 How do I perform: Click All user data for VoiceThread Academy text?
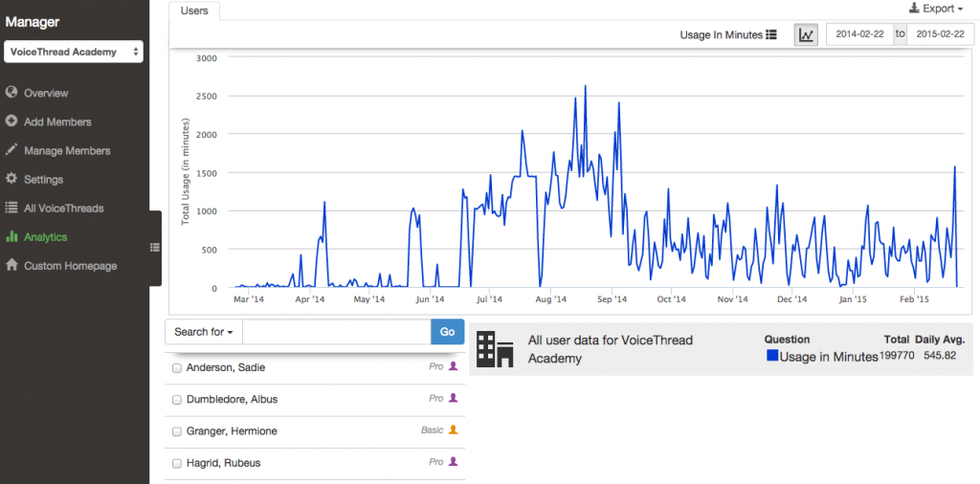tap(611, 349)
